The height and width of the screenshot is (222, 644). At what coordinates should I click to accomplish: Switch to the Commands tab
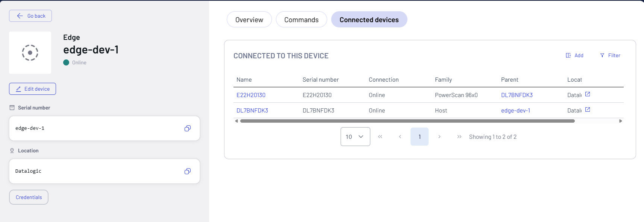point(301,19)
